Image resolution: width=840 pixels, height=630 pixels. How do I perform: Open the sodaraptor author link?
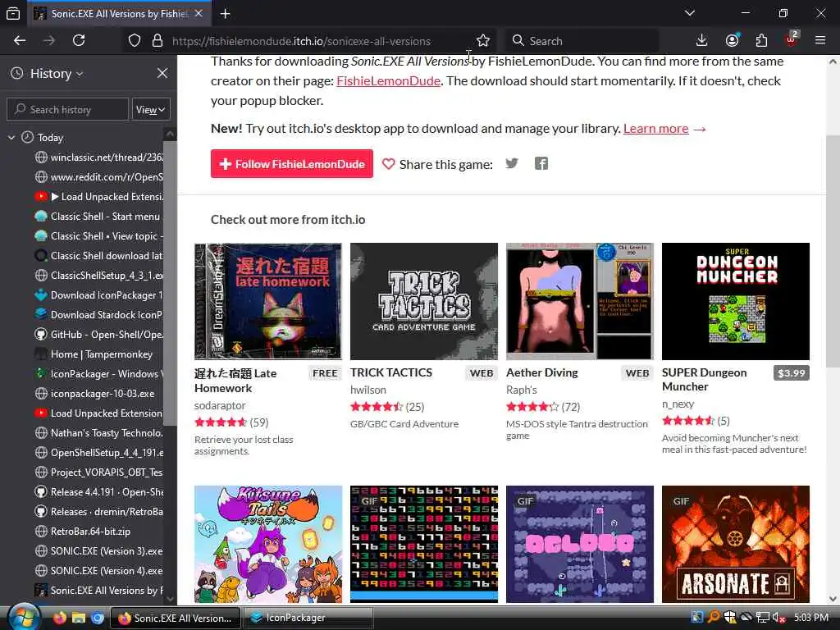[x=220, y=405]
